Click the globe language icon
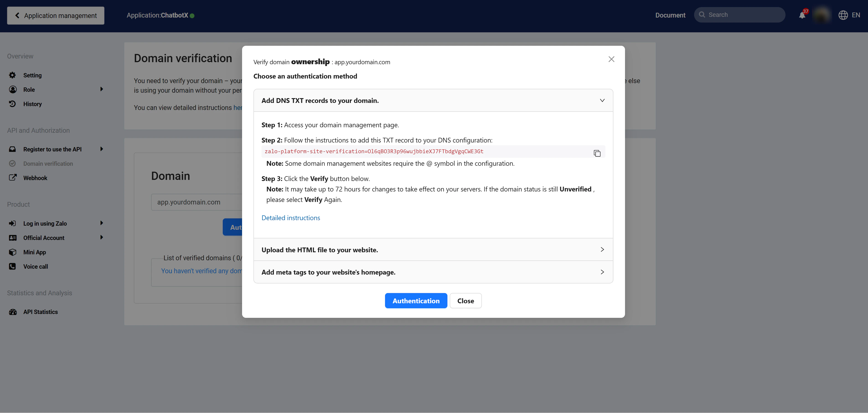This screenshot has width=868, height=413. point(843,15)
